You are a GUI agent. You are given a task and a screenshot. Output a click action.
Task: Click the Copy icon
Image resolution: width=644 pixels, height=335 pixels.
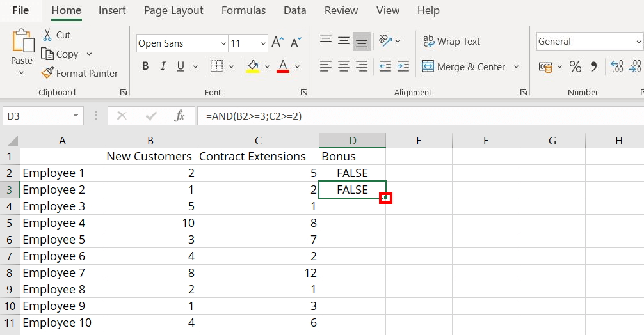[x=47, y=54]
